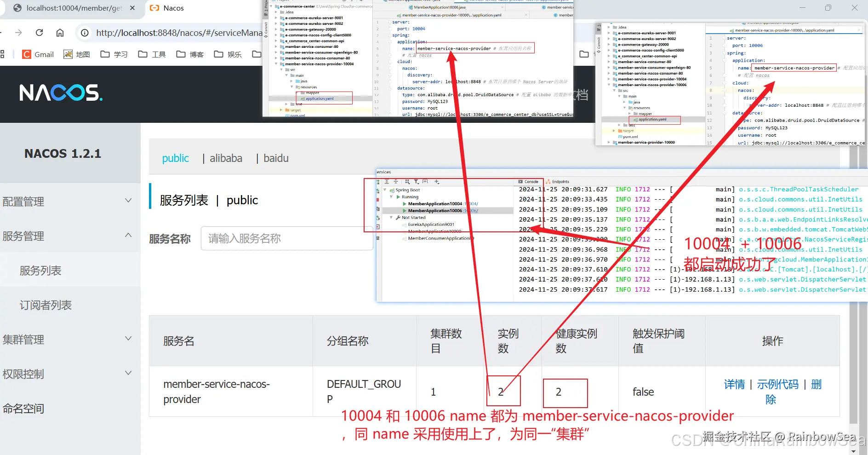Open 服务列表 in the sidebar

pos(40,271)
